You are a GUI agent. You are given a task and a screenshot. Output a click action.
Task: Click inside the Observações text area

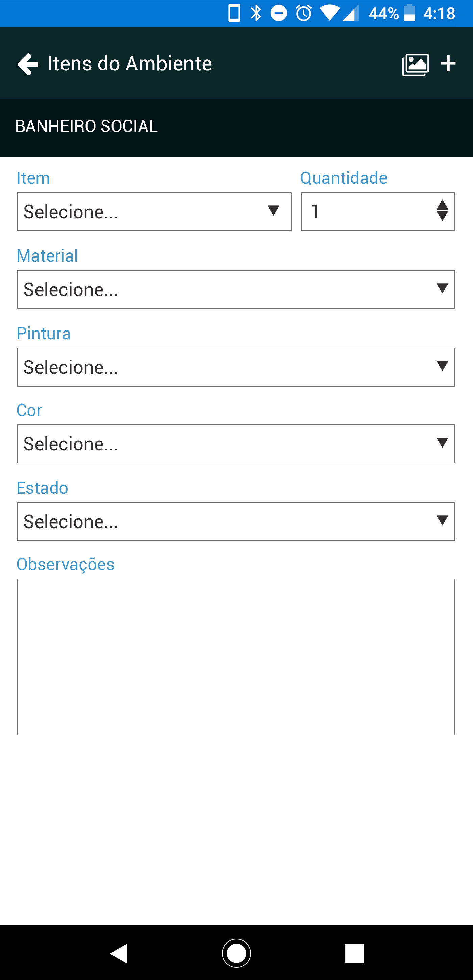click(x=236, y=657)
